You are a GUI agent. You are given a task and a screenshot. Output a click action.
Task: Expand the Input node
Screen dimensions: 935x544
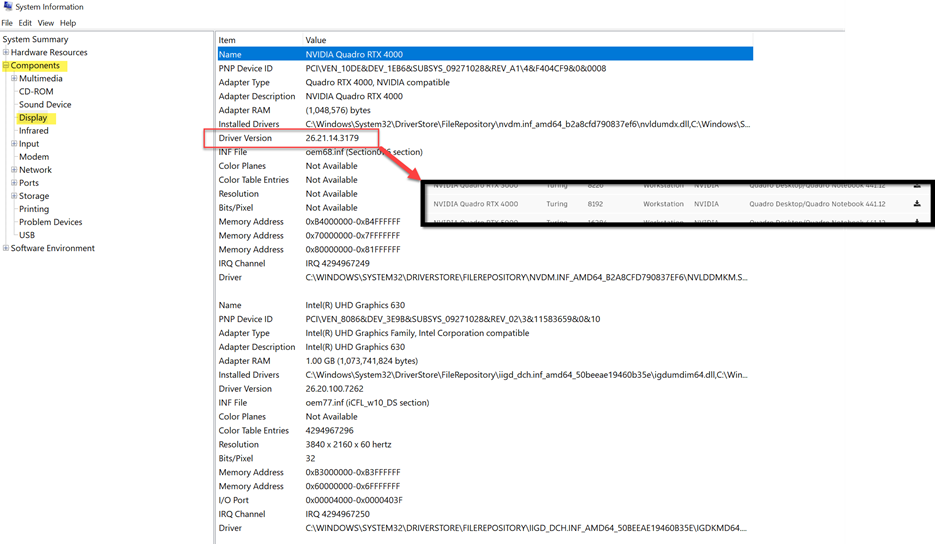coord(14,143)
